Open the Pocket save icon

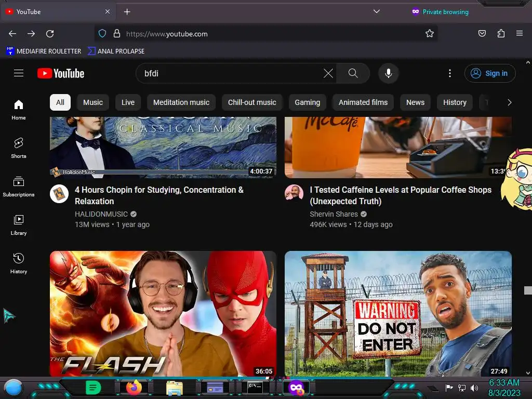482,34
